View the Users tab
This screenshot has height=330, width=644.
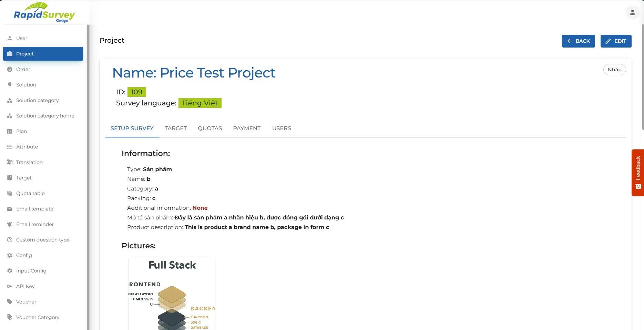pyautogui.click(x=282, y=128)
